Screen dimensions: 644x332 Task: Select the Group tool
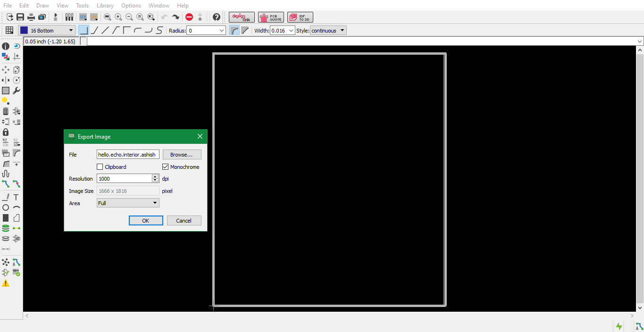tap(6, 91)
